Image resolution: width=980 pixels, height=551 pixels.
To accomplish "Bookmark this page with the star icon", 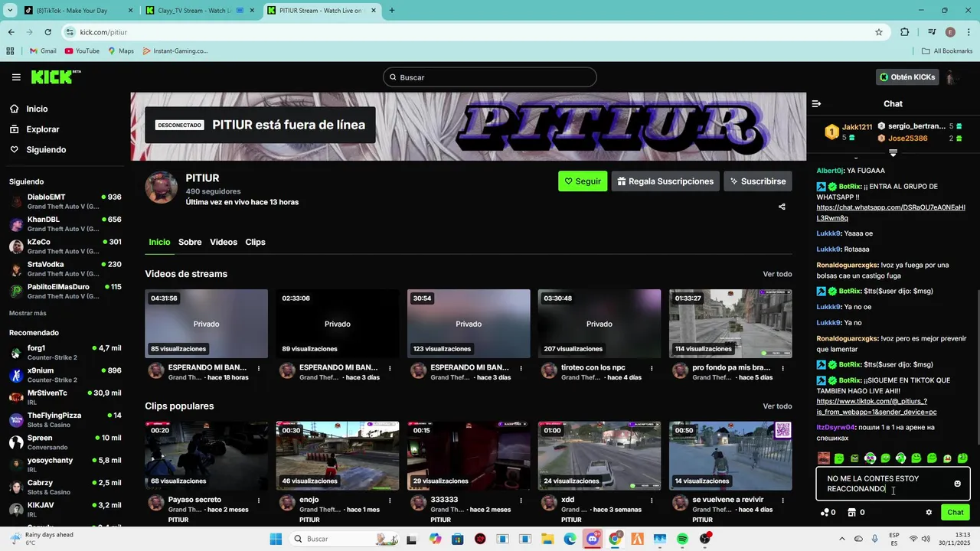I will coord(879,32).
